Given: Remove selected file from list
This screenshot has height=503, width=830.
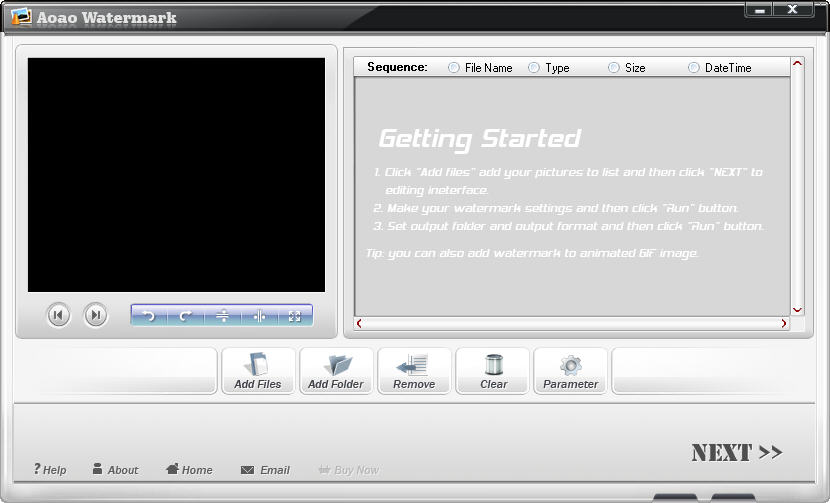Looking at the screenshot, I should coord(414,371).
